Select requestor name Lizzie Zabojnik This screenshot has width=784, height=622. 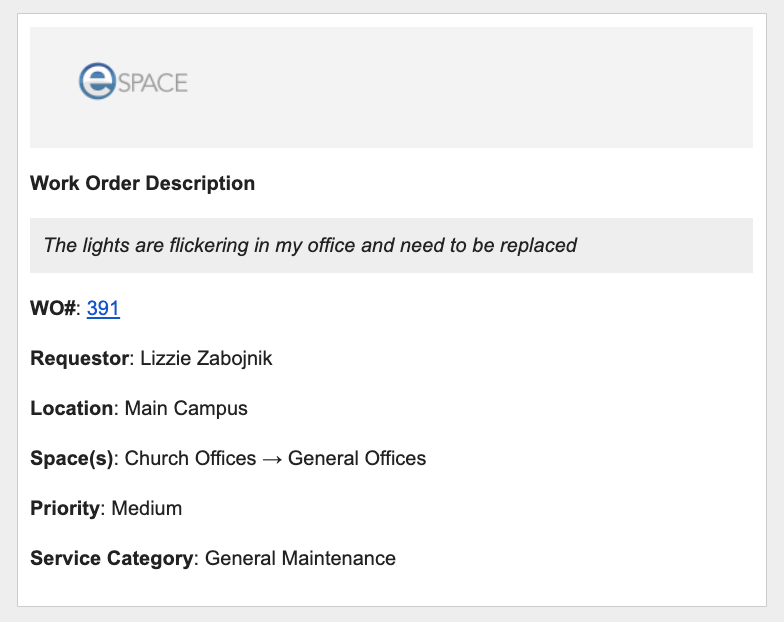coord(206,358)
